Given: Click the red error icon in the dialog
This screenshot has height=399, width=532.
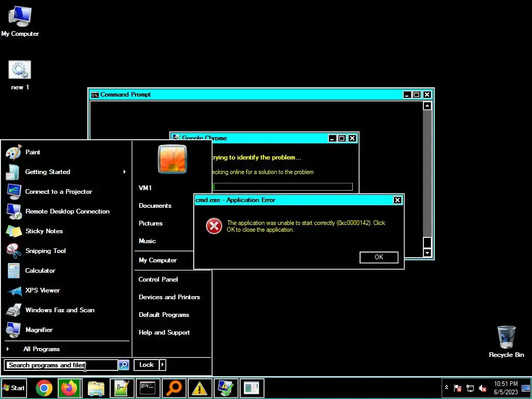Looking at the screenshot, I should [214, 226].
